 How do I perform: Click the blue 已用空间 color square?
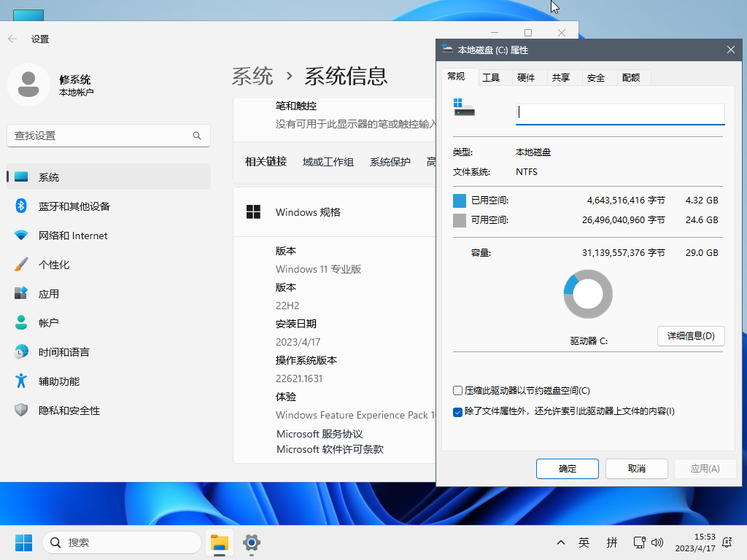click(460, 201)
